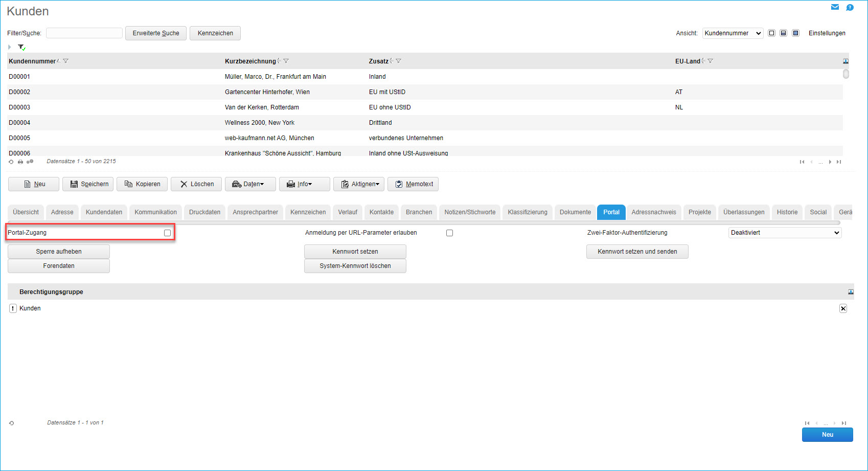Open Zwei-Faktor-Authentifizierung dropdown showing Deaktiviert

coord(784,233)
